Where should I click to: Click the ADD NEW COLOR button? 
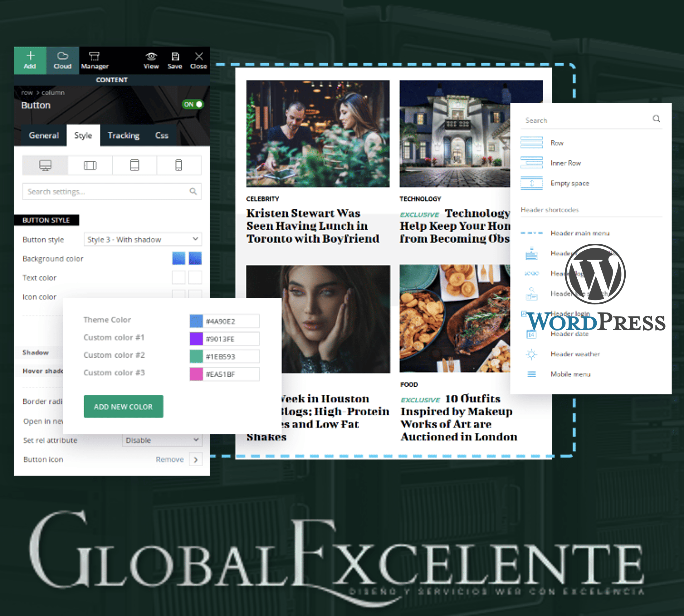pyautogui.click(x=124, y=407)
